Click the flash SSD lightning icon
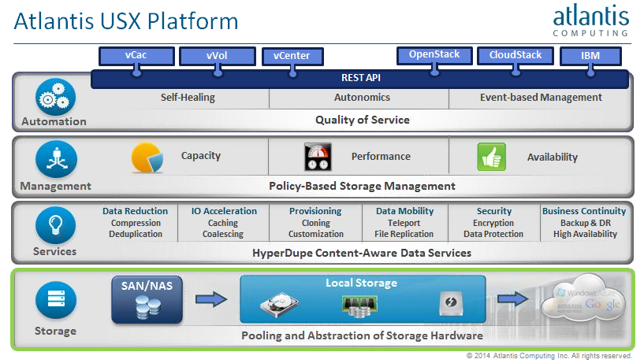This screenshot has height=363, width=644. point(451,303)
